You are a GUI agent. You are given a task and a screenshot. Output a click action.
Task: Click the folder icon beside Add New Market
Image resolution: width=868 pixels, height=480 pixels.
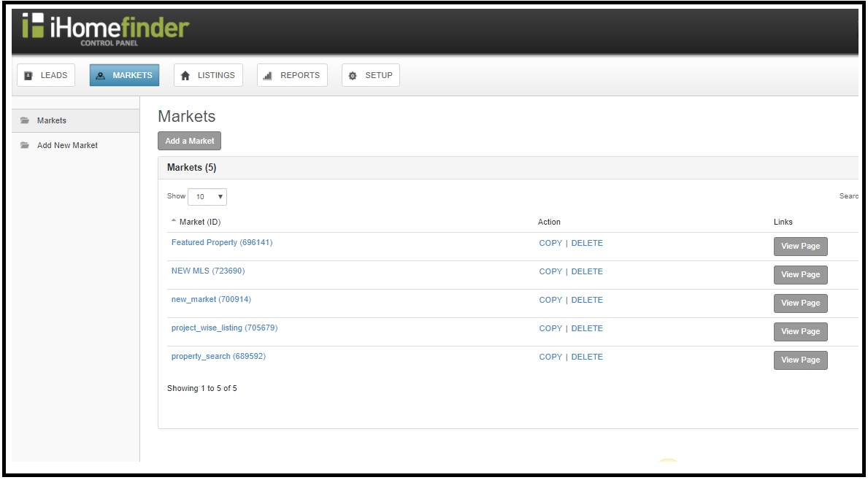point(24,145)
